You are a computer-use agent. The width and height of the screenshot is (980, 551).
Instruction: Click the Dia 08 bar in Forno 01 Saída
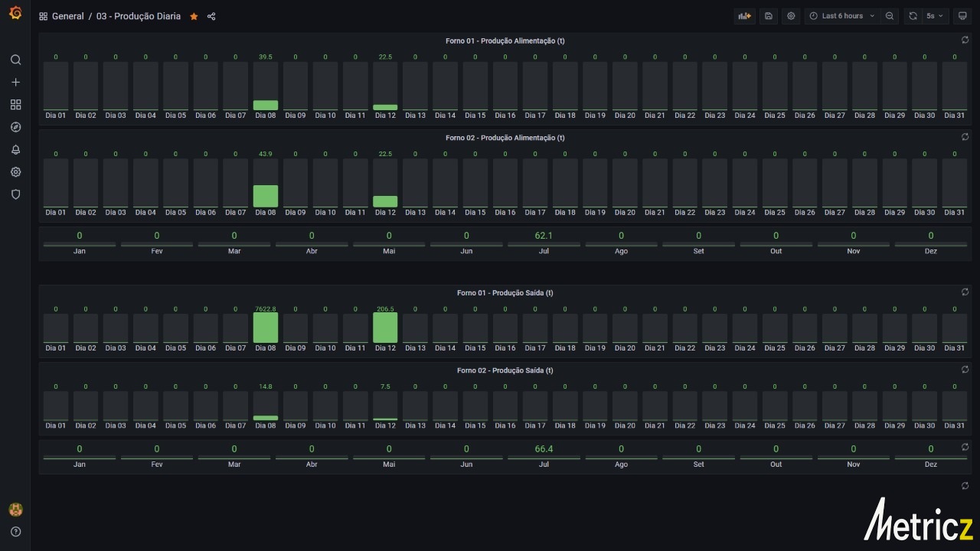[x=266, y=328]
